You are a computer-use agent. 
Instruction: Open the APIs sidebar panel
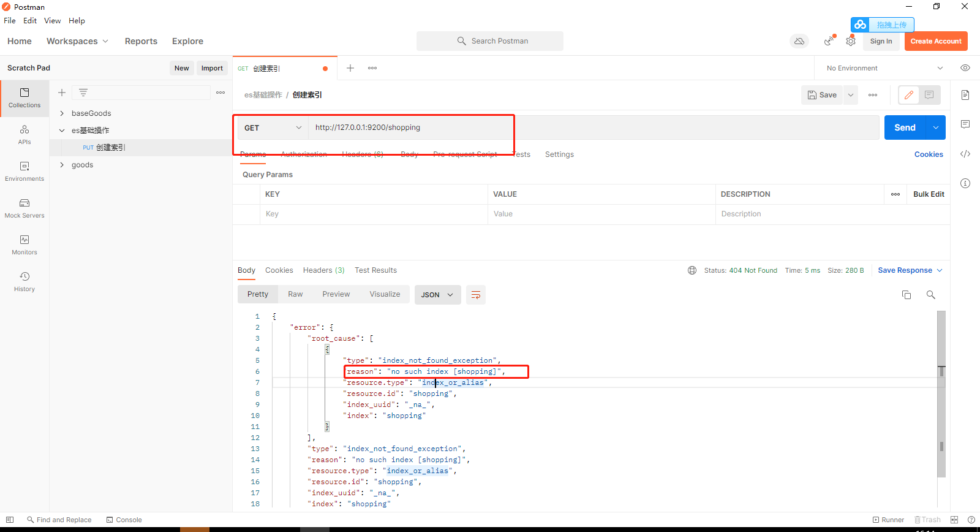24,135
